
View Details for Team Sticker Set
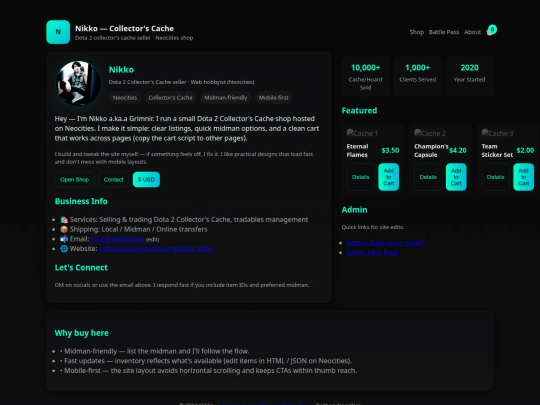click(496, 177)
